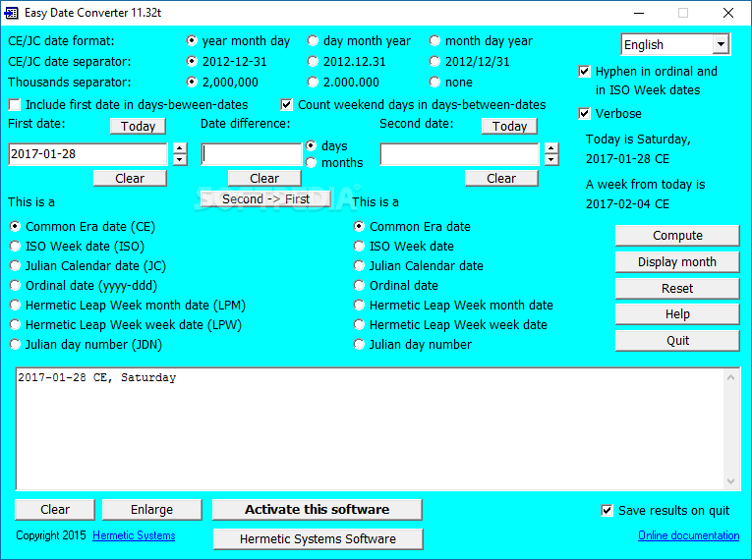Set first date as Julian day number (JDN)
The width and height of the screenshot is (752, 560).
[x=16, y=345]
